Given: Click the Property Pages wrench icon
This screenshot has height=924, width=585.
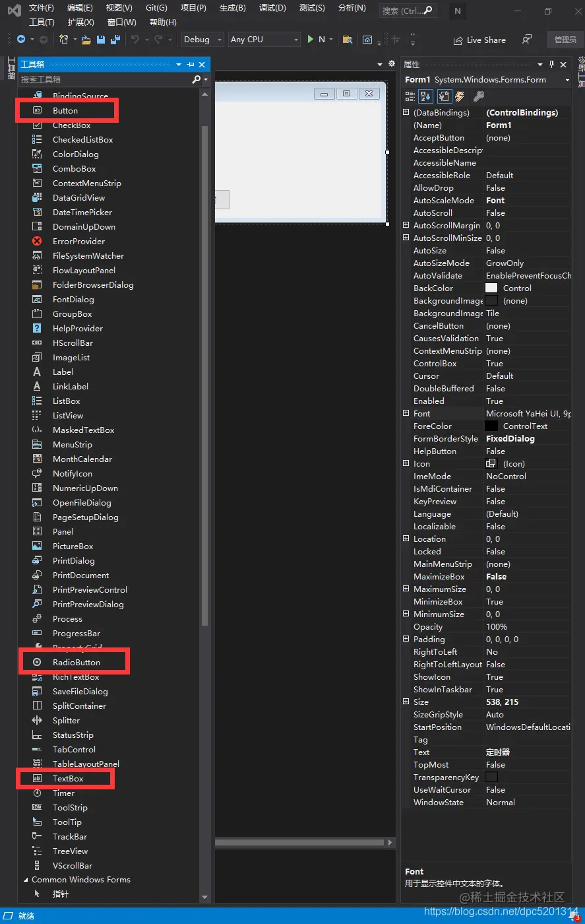Looking at the screenshot, I should (x=479, y=96).
